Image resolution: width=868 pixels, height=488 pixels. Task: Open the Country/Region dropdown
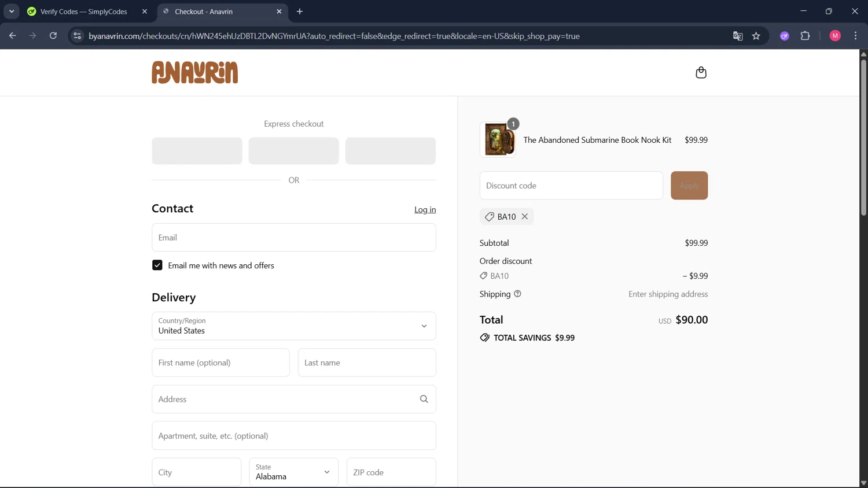click(x=294, y=326)
